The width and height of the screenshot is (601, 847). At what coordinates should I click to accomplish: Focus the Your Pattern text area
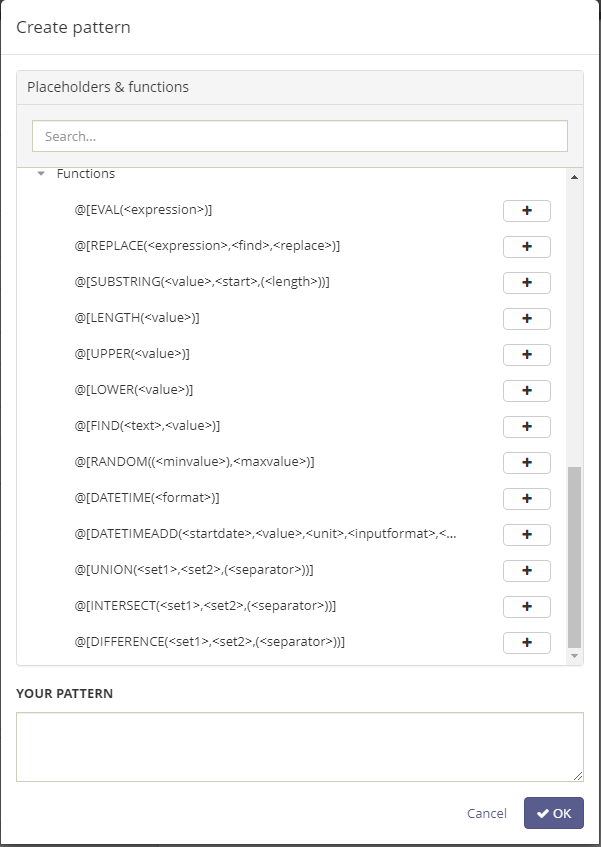(300, 747)
